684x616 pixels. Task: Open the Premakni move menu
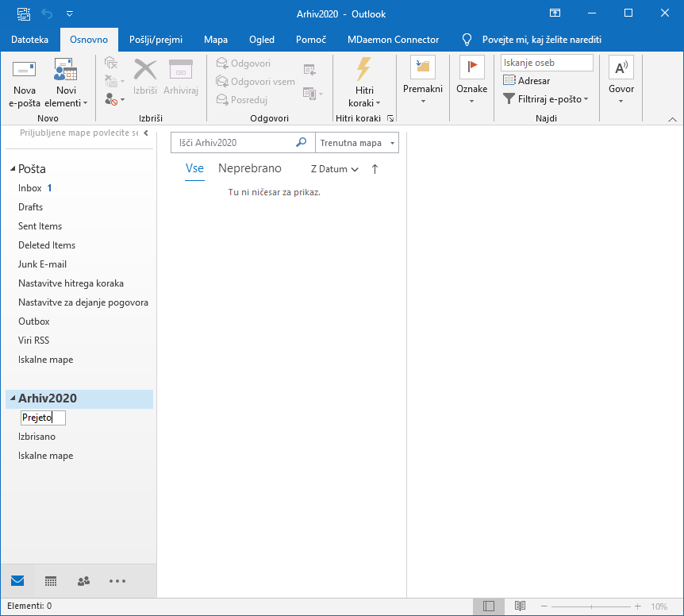[x=423, y=81]
